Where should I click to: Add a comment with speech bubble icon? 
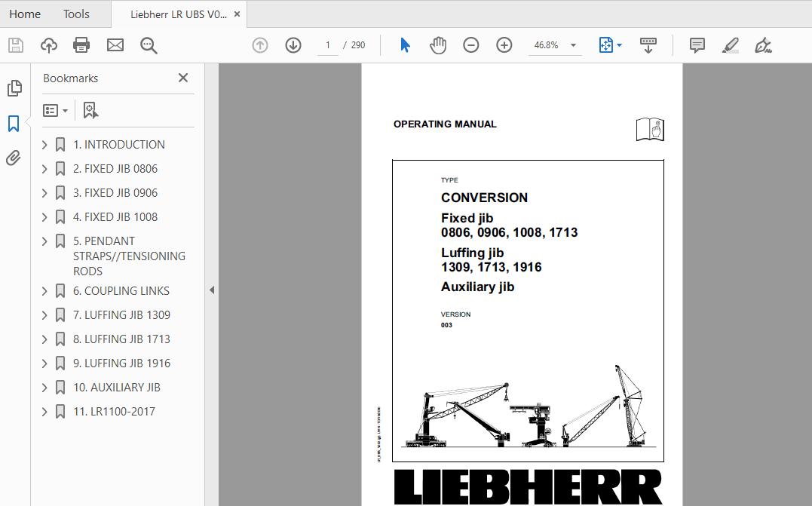[697, 45]
